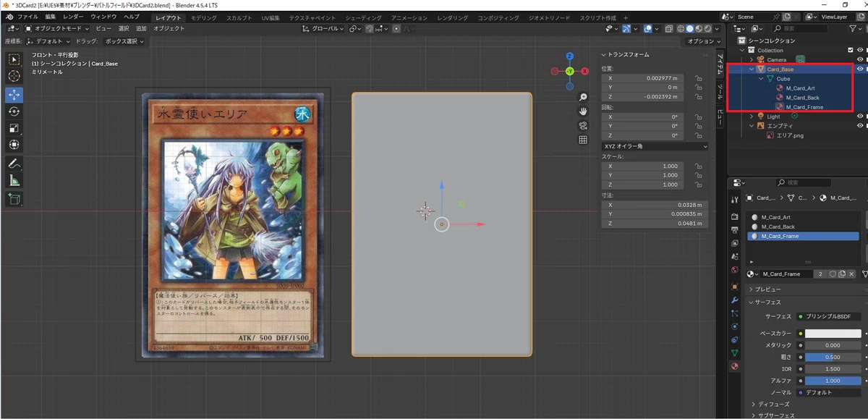Switch to rendered viewport shading
The width and height of the screenshot is (868, 419).
(x=709, y=29)
